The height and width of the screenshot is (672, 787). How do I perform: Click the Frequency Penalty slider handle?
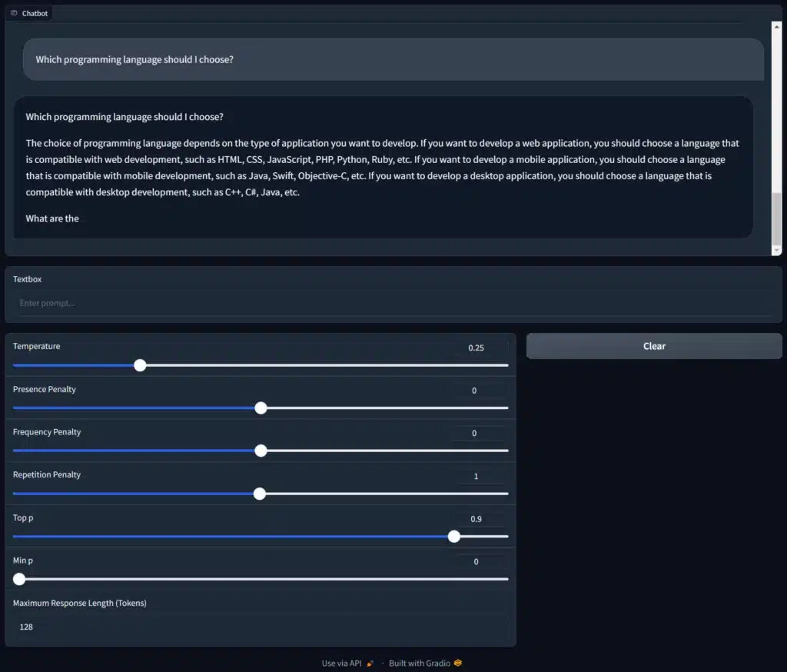(x=261, y=451)
